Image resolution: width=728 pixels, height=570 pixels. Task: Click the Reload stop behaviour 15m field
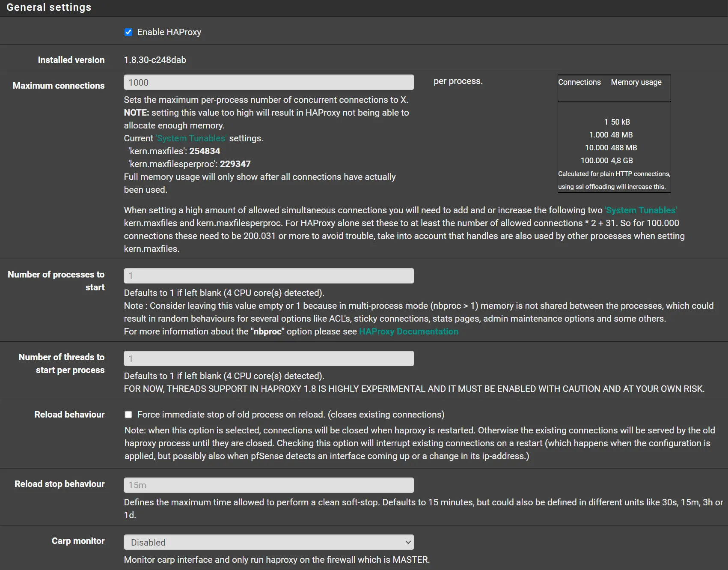click(269, 485)
